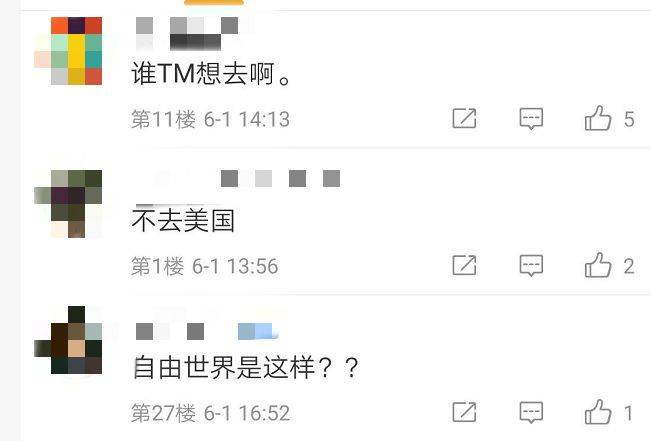Image resolution: width=651 pixels, height=441 pixels.
Task: Click the 第27楼 6-1 16:52 timestamp
Action: [x=210, y=413]
